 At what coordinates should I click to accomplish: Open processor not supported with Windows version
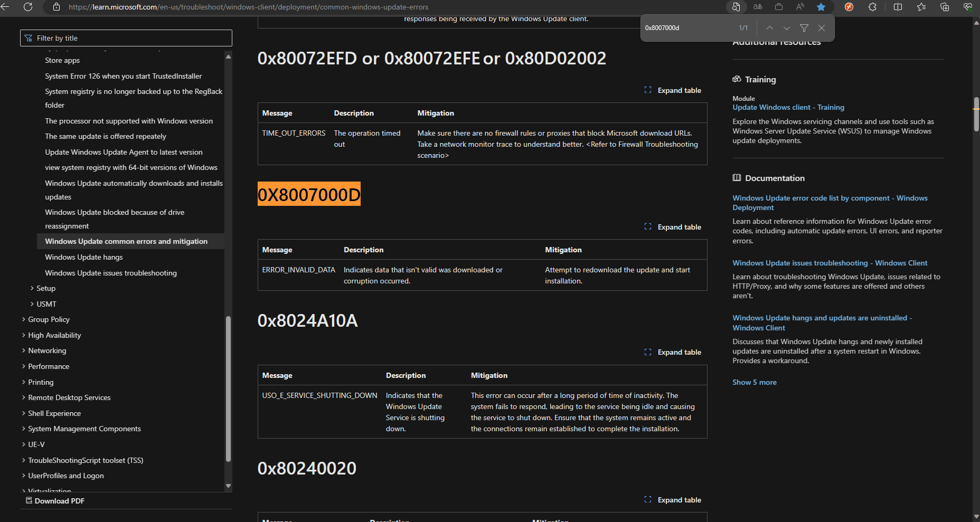pos(129,121)
